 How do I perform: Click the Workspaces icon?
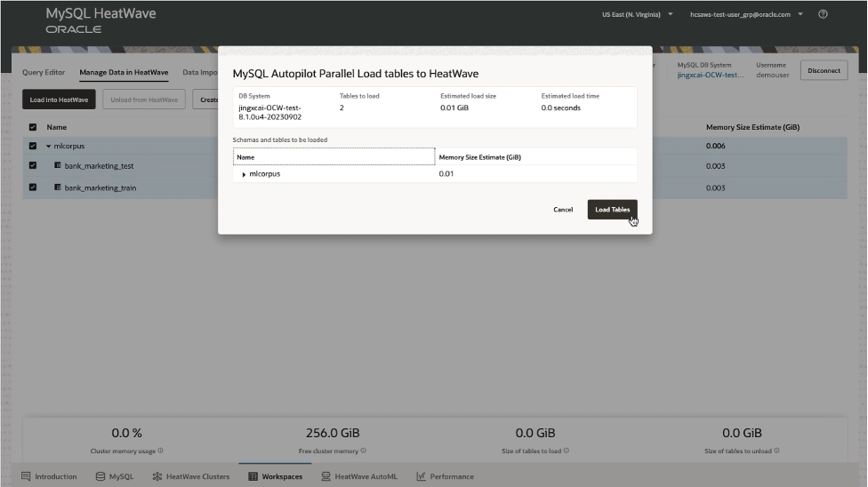pyautogui.click(x=253, y=476)
